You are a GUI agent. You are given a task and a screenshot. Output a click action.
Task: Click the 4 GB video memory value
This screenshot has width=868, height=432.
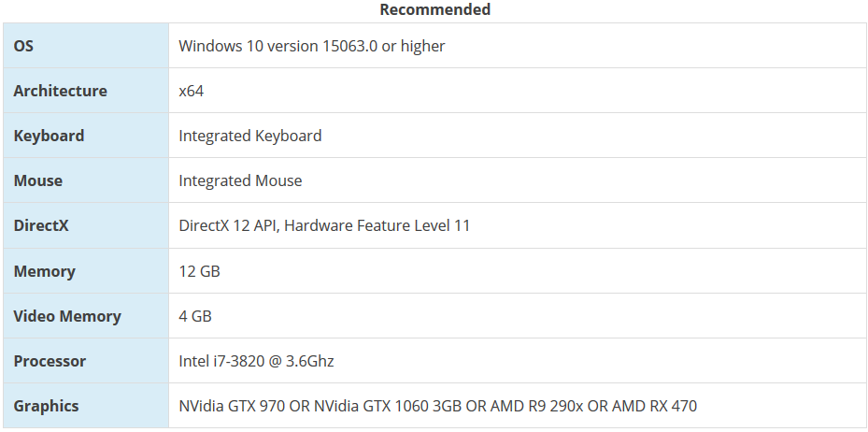[x=194, y=316]
